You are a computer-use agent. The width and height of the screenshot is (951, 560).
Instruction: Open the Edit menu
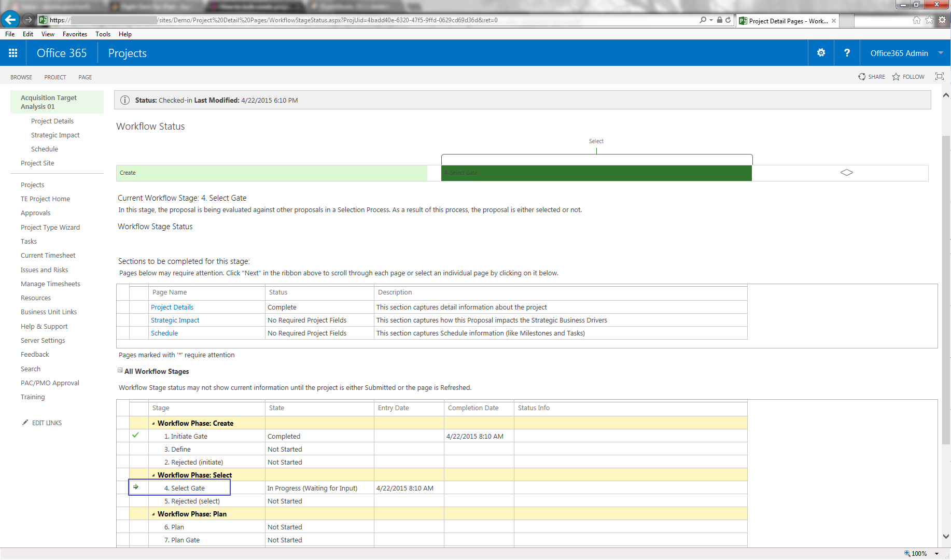tap(28, 34)
